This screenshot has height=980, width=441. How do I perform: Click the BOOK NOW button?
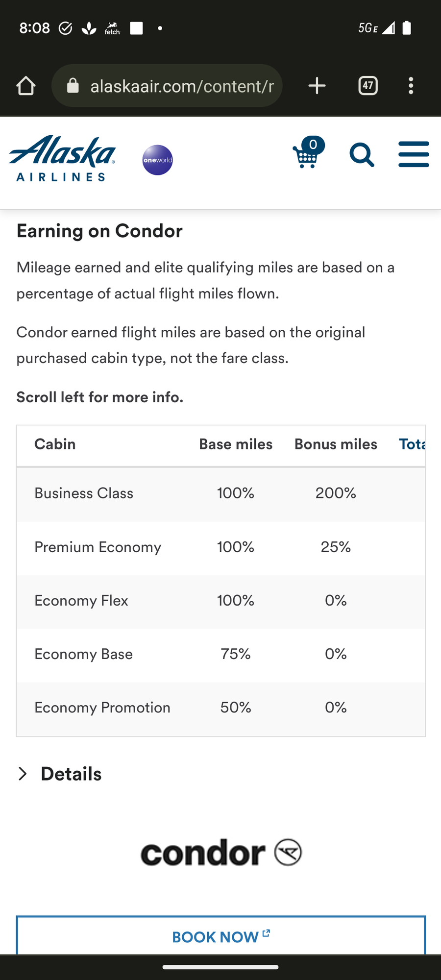pyautogui.click(x=220, y=935)
